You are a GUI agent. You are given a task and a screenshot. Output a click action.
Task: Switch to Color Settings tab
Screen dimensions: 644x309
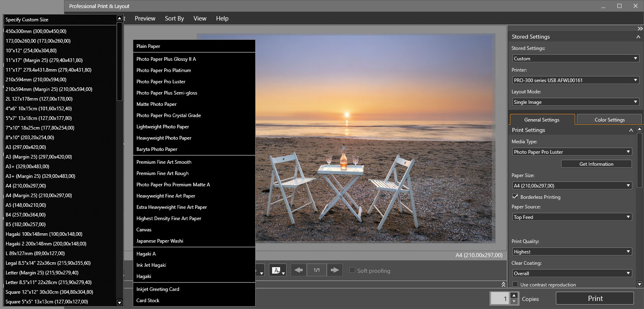[x=609, y=119]
